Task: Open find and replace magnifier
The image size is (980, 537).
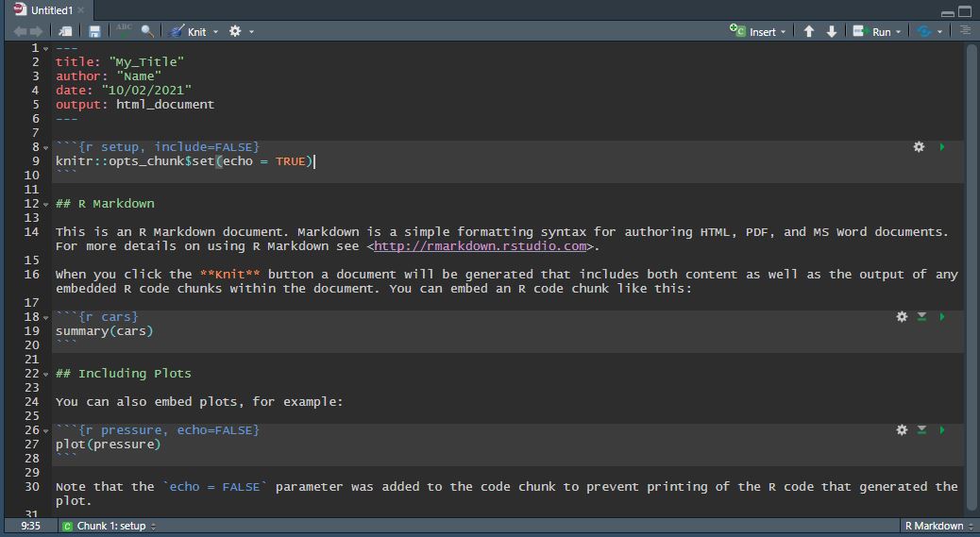Action: tap(147, 31)
